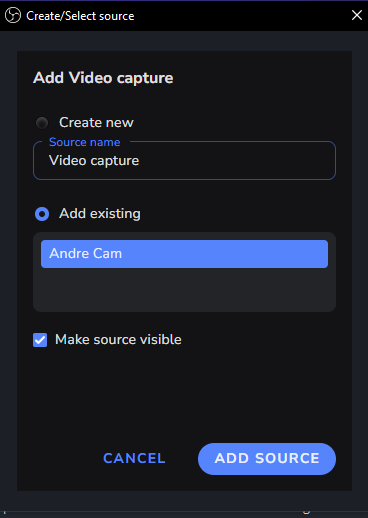Click the Create/Select source window title

(80, 16)
